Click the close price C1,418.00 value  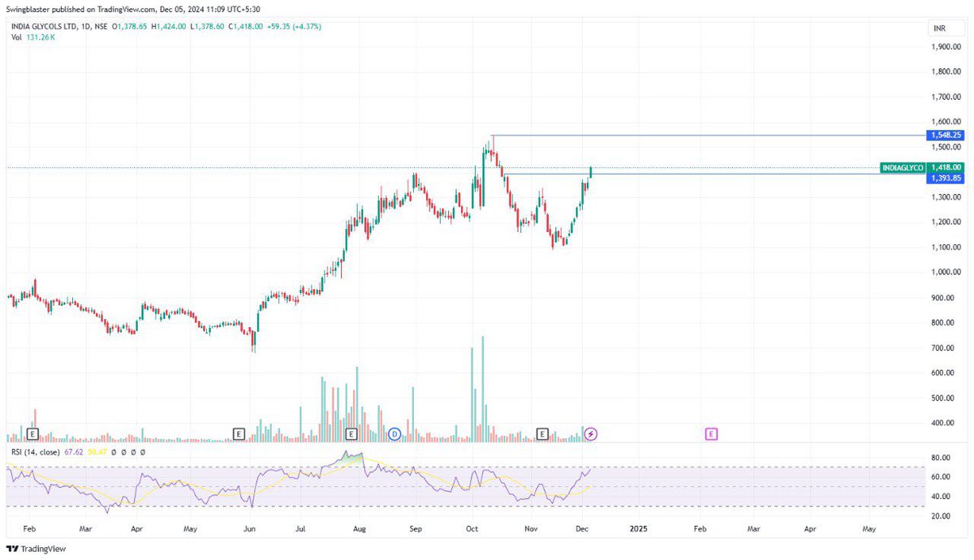point(246,27)
